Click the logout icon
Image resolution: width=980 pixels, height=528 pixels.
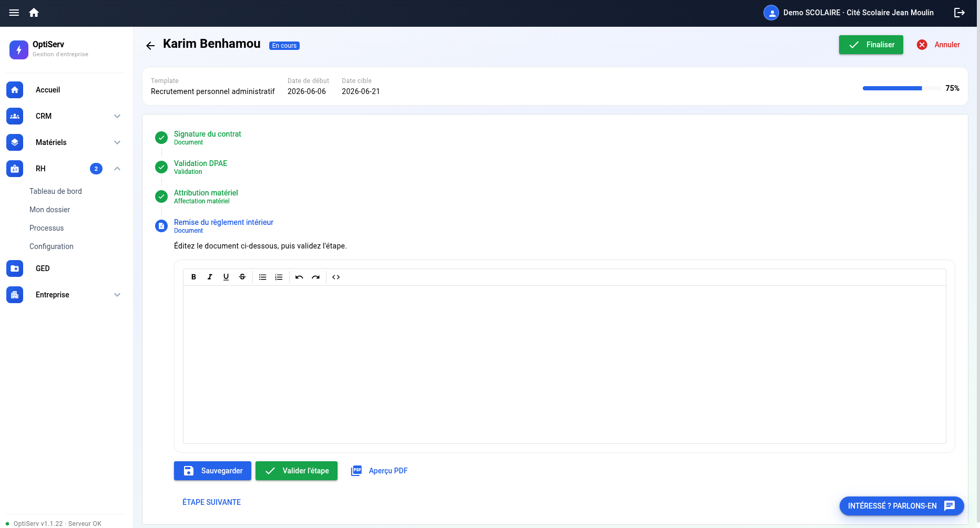[959, 13]
